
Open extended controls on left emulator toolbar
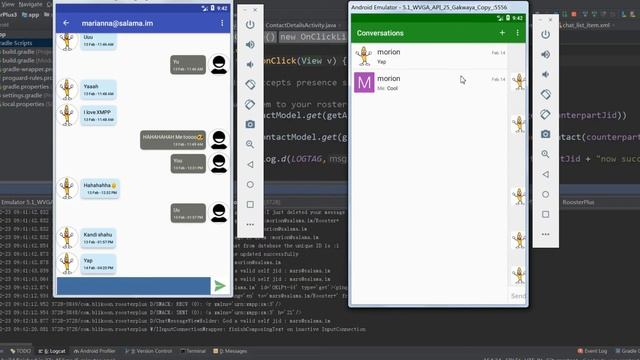(x=250, y=224)
